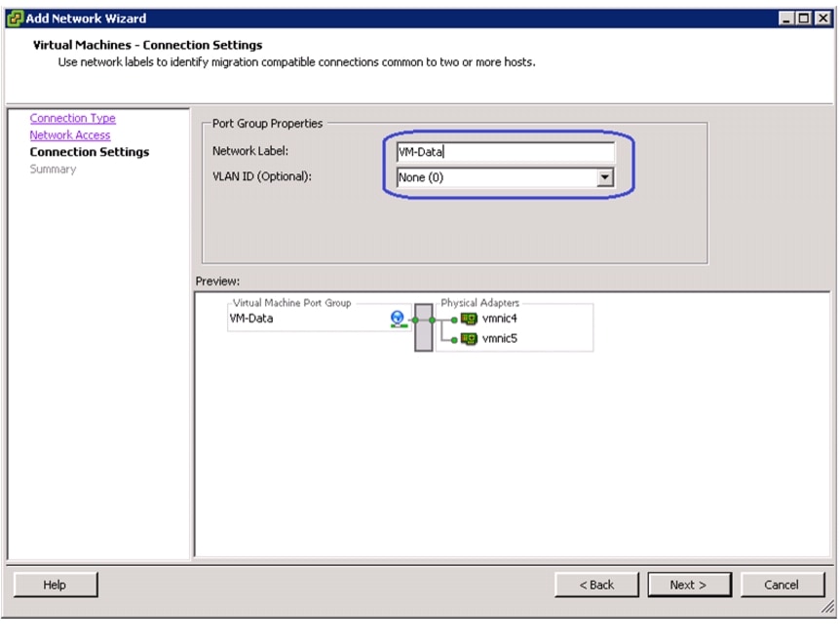Click the virtual switch block in the preview
The image size is (840, 644).
423,327
